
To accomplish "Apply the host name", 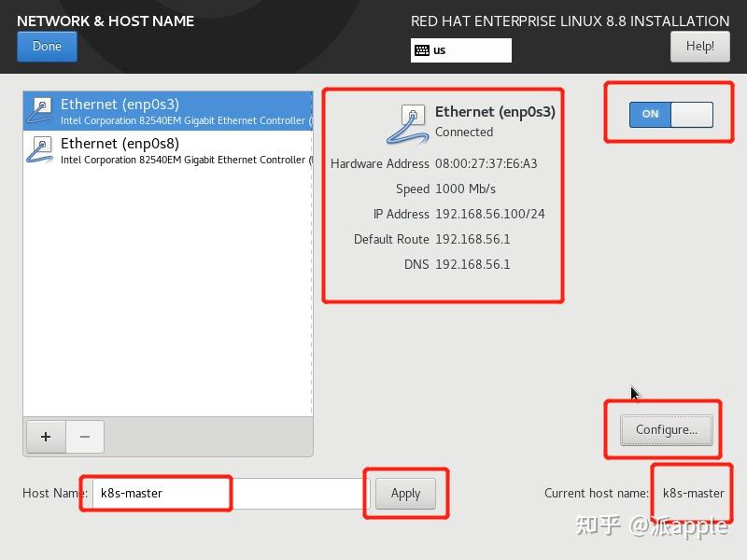I will point(405,494).
